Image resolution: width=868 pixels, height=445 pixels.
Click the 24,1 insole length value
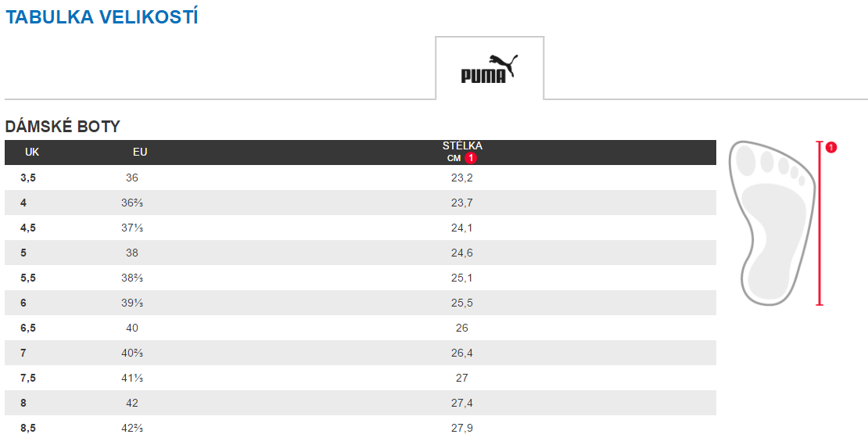pos(461,228)
